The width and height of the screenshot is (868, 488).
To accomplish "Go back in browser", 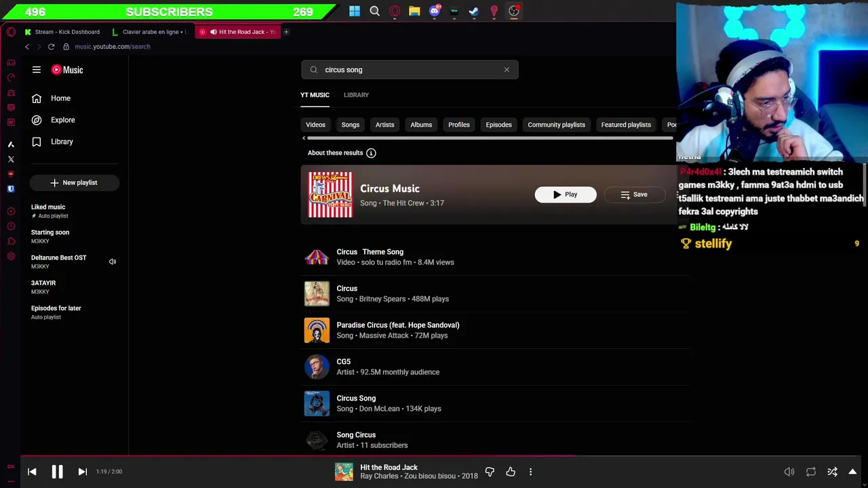I will pyautogui.click(x=27, y=47).
